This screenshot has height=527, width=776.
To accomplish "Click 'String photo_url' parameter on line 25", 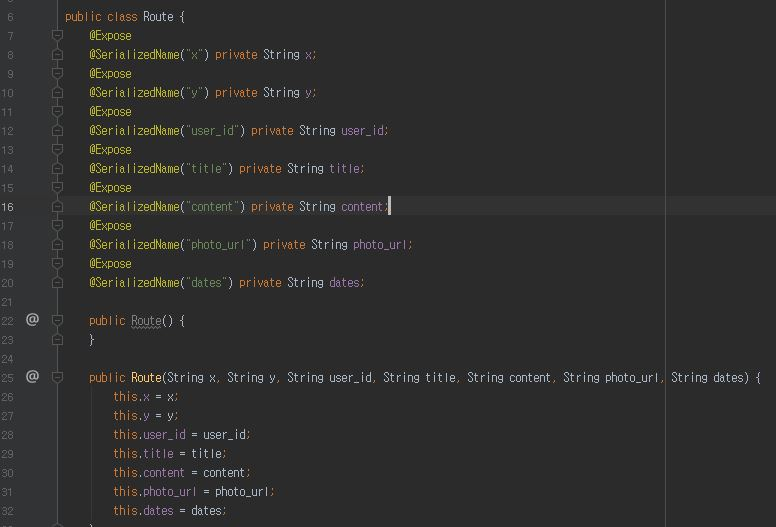I will [611, 378].
